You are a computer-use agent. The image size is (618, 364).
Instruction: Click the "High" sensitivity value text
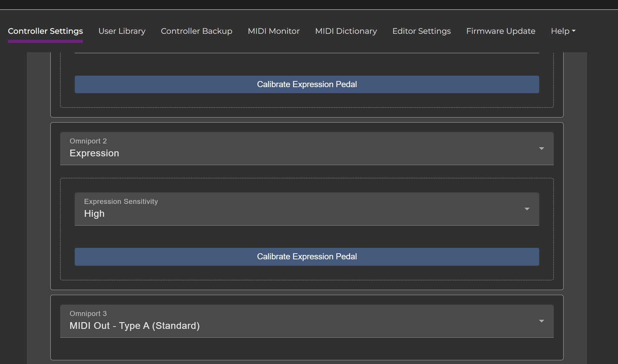point(94,214)
